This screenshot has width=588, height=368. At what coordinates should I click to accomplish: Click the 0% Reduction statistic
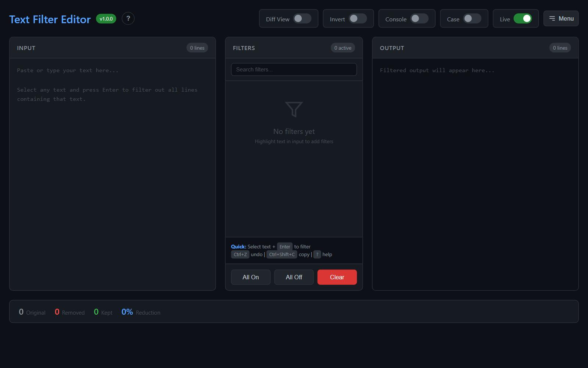tap(141, 312)
